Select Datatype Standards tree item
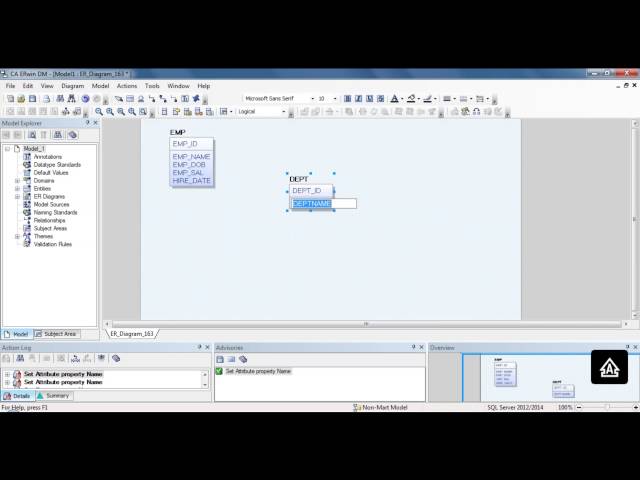 click(57, 164)
